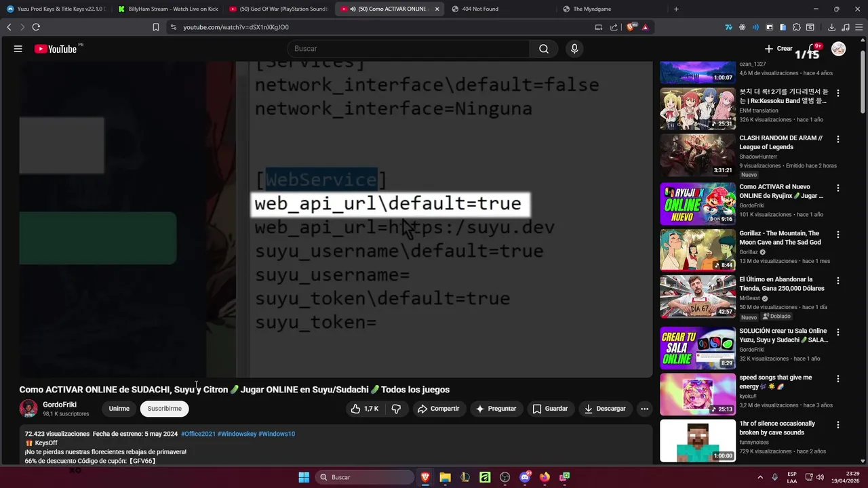Image resolution: width=868 pixels, height=488 pixels.
Task: Click the Descargar button
Action: point(605,409)
